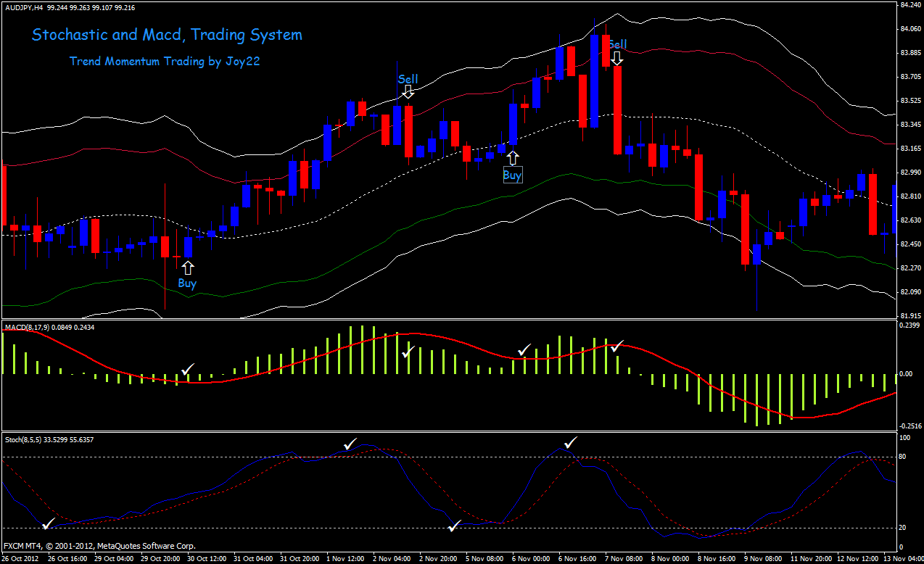
Task: Click price level 82.450 on the axis
Action: point(909,244)
